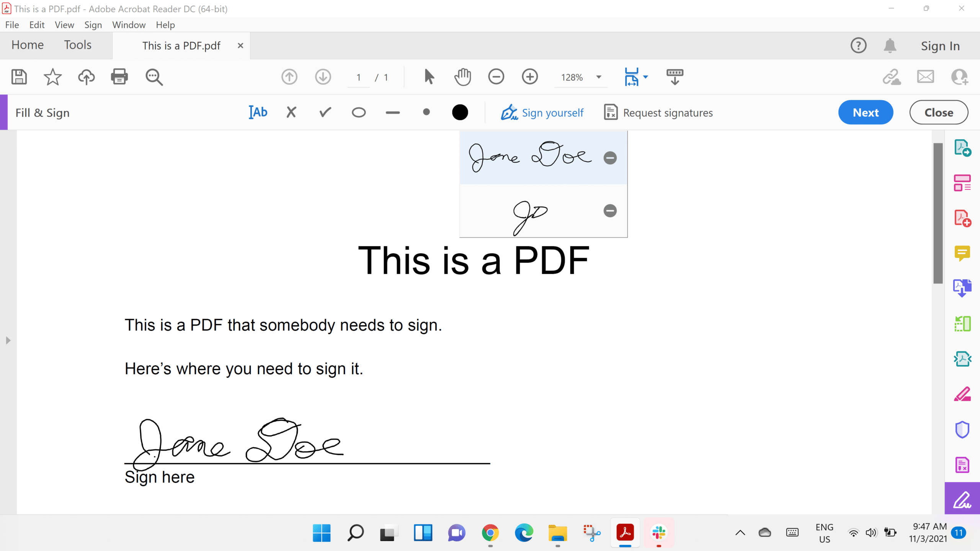
Task: Select the circle shape tool
Action: [x=359, y=112]
